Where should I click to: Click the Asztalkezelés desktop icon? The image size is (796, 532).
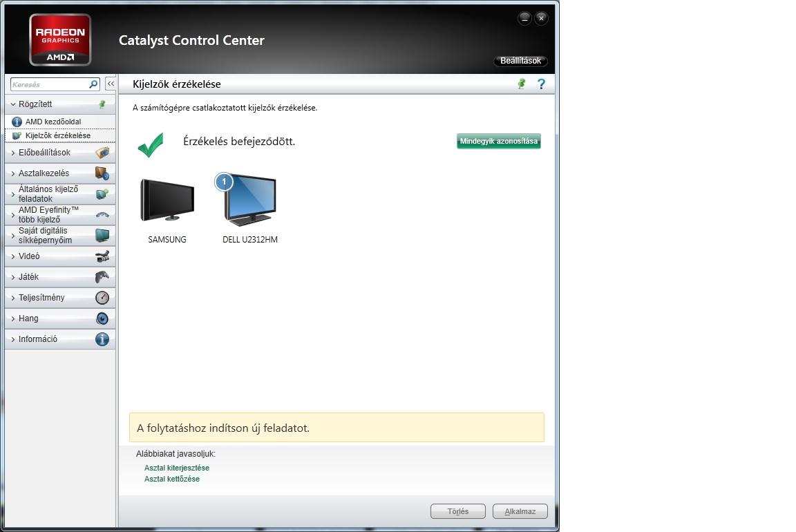click(102, 173)
